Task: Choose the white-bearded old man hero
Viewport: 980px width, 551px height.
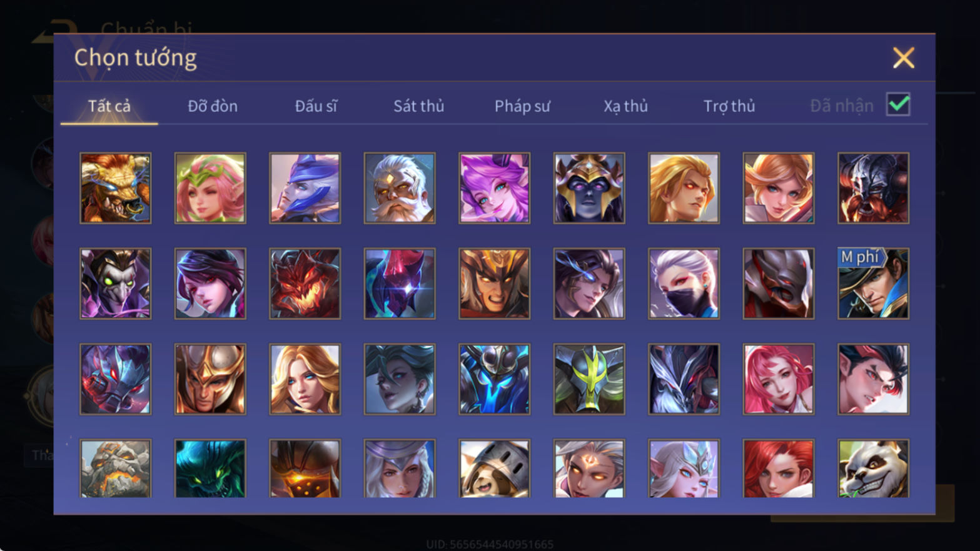Action: (400, 188)
